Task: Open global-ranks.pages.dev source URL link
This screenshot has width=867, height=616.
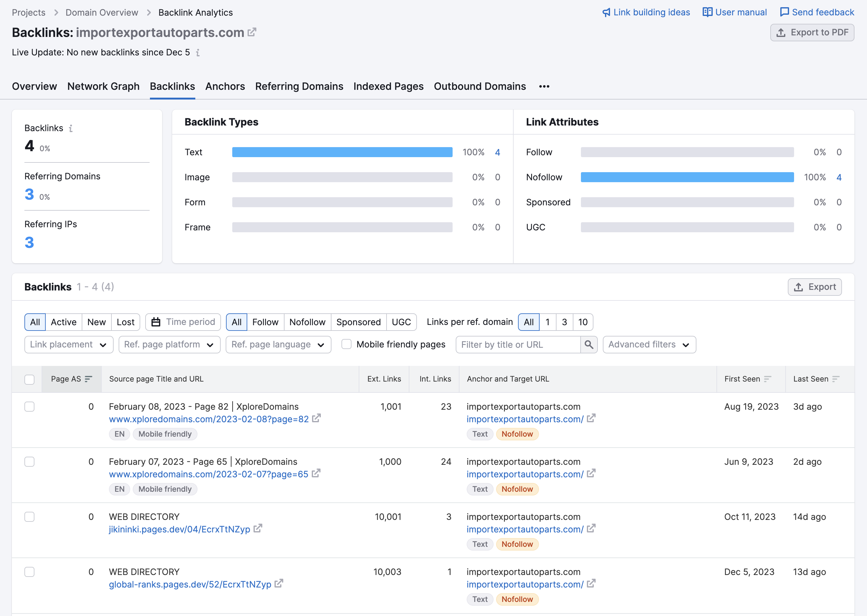Action: [190, 584]
